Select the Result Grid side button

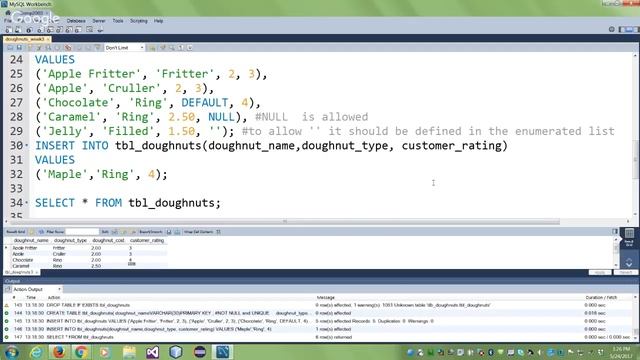(x=629, y=237)
